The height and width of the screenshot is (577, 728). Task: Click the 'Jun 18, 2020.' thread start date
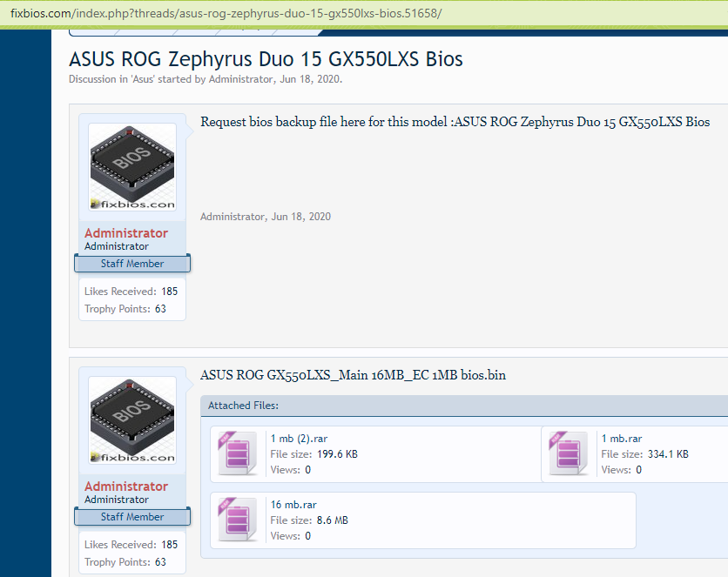point(311,79)
